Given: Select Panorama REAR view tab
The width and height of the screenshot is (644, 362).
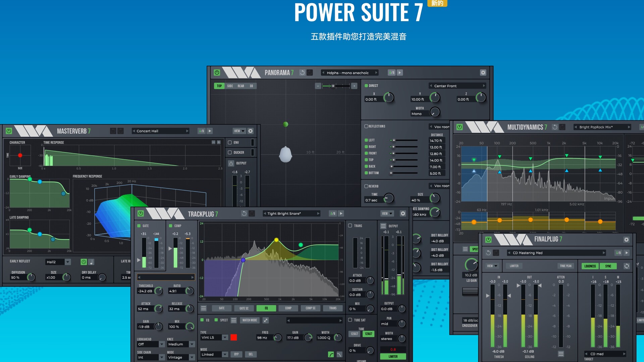Looking at the screenshot, I should (x=241, y=86).
